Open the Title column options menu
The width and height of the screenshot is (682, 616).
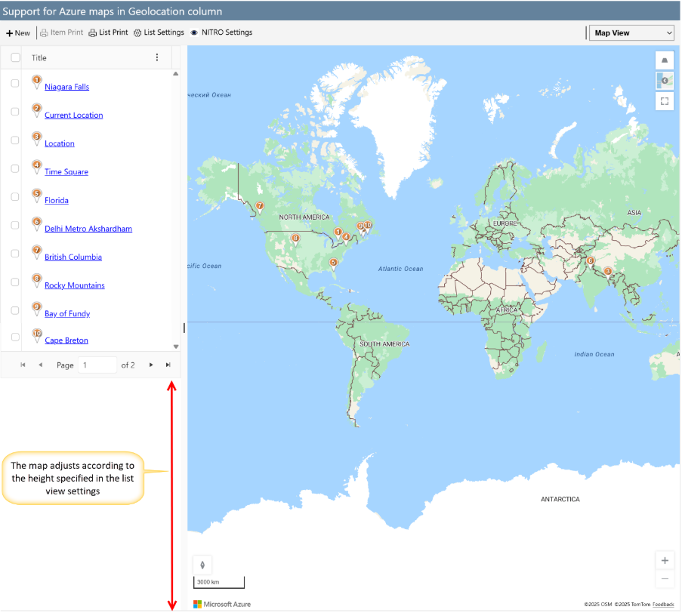coord(157,57)
